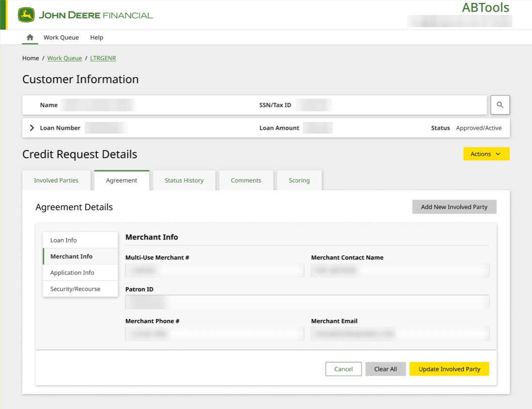Select Application Info in side menu
532x409 pixels.
pyautogui.click(x=80, y=273)
